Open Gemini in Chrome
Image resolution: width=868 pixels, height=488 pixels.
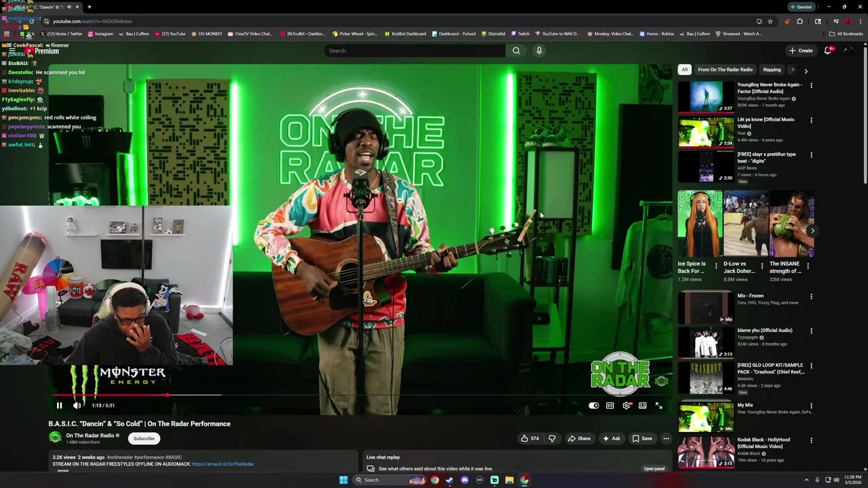point(801,7)
